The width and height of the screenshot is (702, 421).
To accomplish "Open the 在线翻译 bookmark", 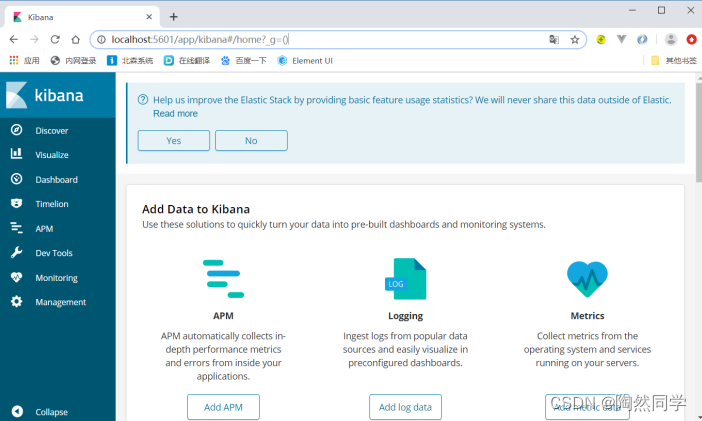I will 187,60.
